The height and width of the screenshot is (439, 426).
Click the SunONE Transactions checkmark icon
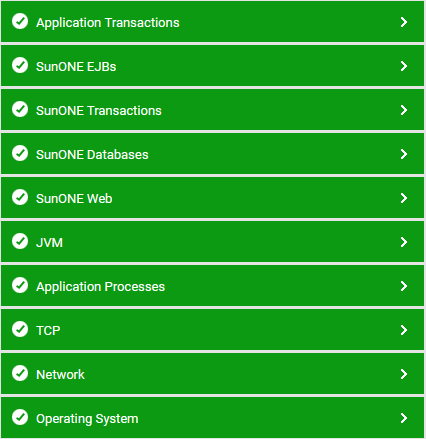[20, 109]
